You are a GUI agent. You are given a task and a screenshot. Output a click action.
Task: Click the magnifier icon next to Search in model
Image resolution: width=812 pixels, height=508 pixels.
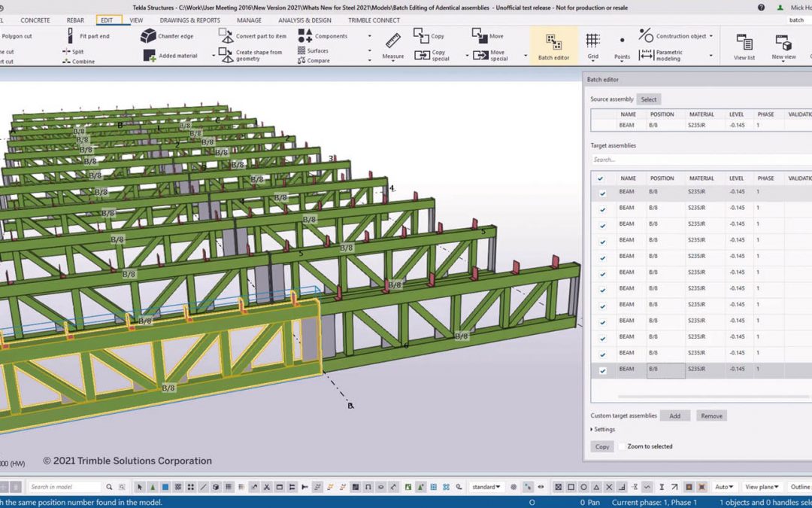pos(109,487)
